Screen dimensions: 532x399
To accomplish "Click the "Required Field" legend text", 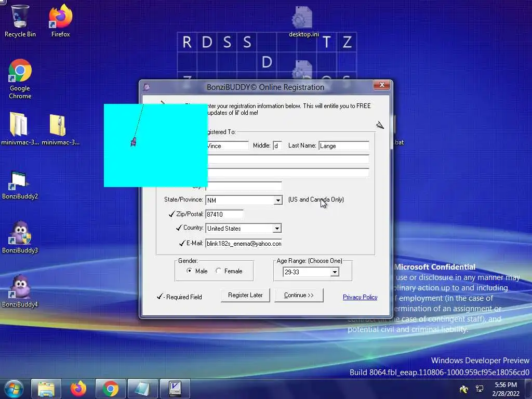I will [x=184, y=297].
